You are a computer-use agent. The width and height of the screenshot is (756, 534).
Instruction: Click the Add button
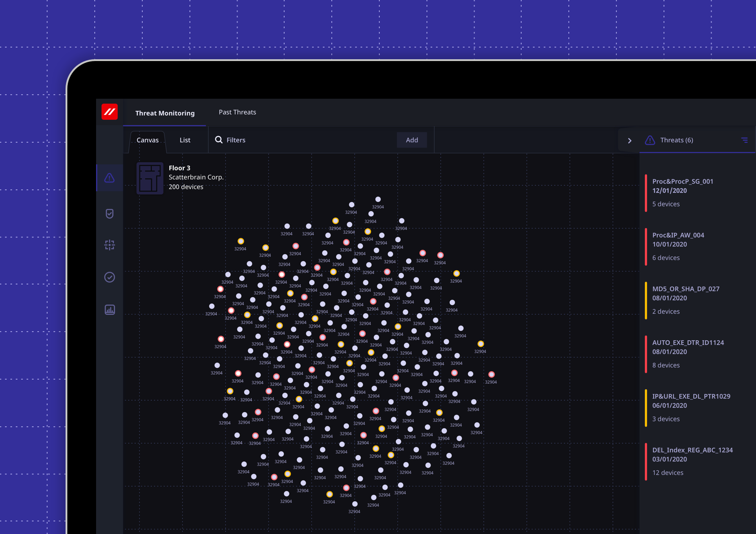point(412,140)
